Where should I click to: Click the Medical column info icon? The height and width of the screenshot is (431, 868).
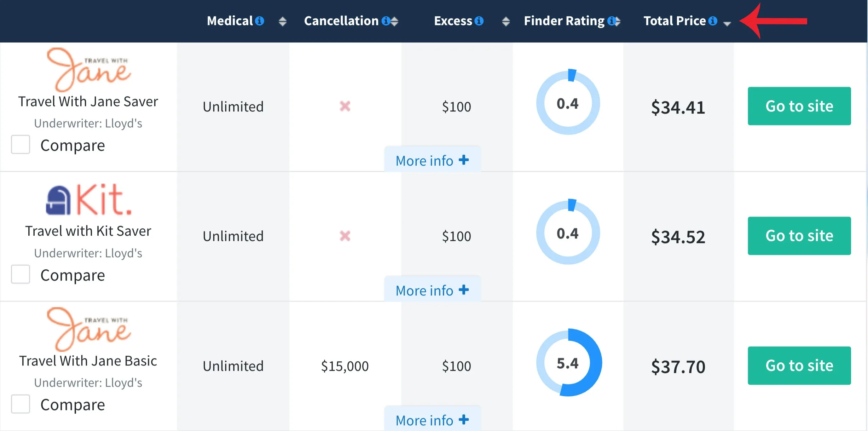point(260,21)
